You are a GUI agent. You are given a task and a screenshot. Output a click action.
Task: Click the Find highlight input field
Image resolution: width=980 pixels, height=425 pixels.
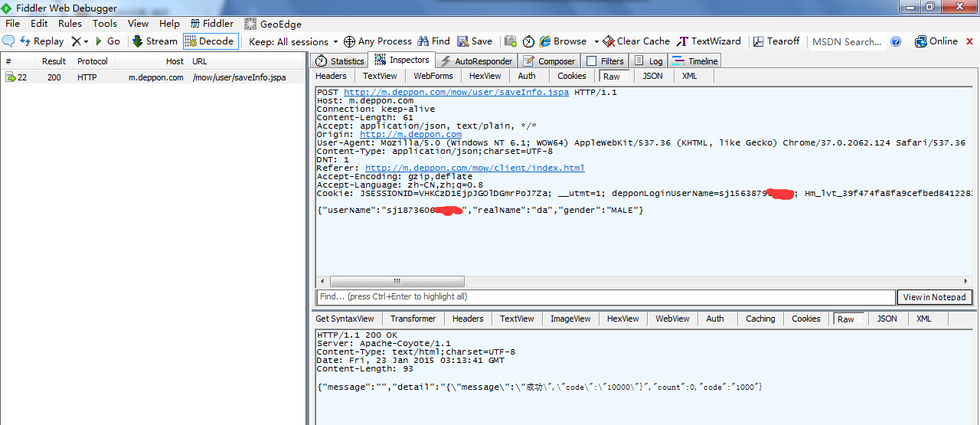point(606,297)
